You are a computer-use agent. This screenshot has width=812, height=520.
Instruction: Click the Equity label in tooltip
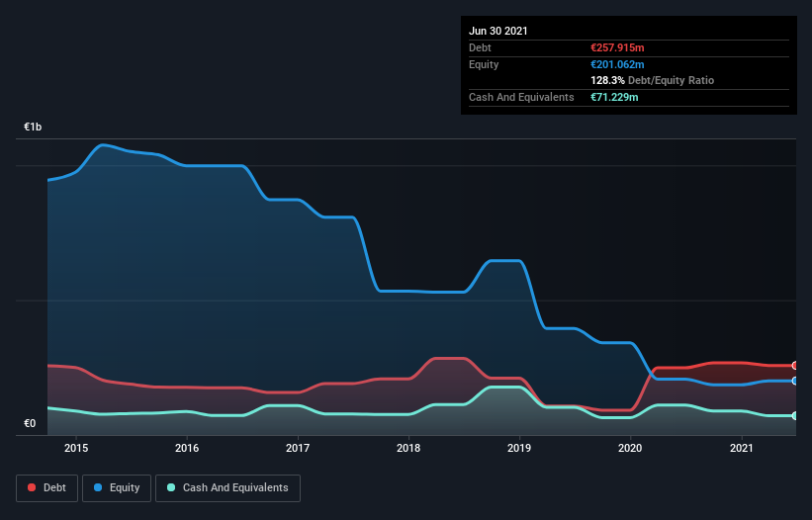pyautogui.click(x=484, y=64)
